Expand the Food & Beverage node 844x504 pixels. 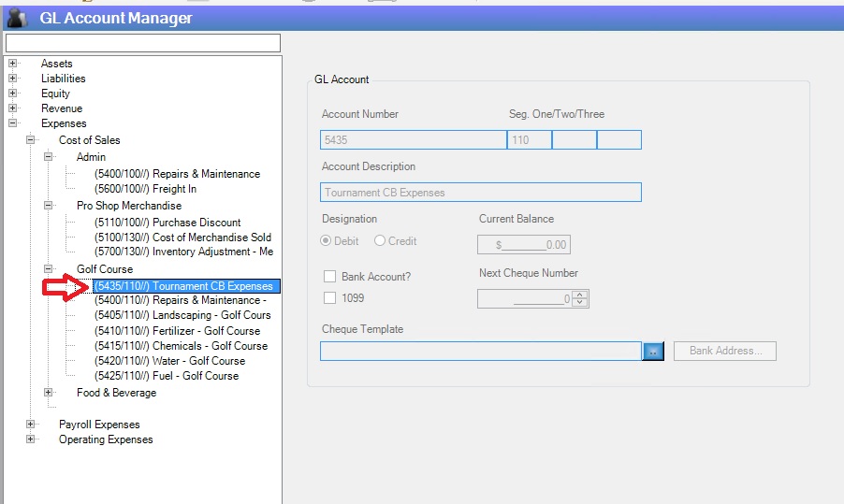pyautogui.click(x=49, y=393)
